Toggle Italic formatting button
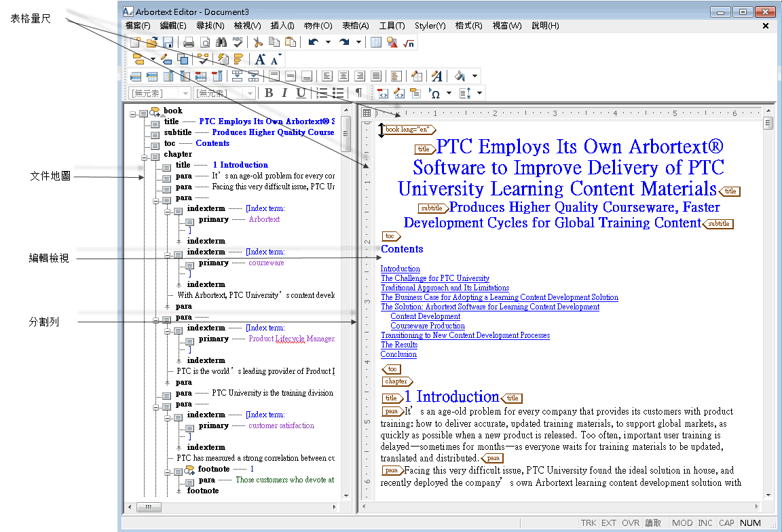Screen dimensions: 782x532 pos(284,93)
